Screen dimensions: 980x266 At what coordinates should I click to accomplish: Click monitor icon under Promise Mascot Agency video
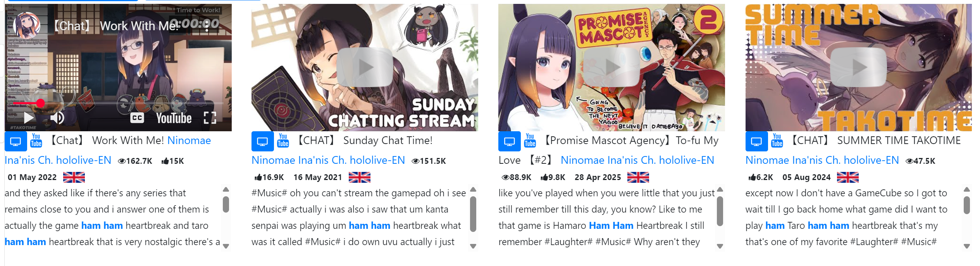(x=509, y=141)
